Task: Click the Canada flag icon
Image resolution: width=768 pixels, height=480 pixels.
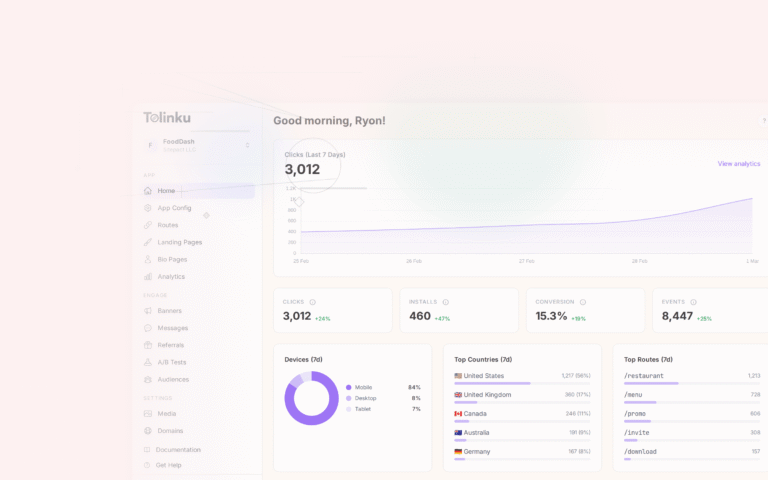Action: pyautogui.click(x=458, y=414)
